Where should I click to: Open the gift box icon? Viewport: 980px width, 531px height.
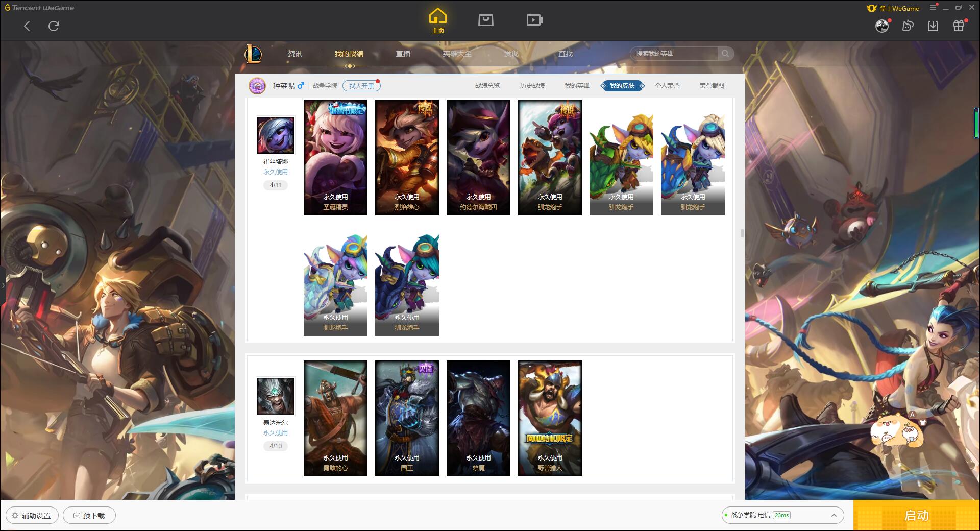coord(959,26)
